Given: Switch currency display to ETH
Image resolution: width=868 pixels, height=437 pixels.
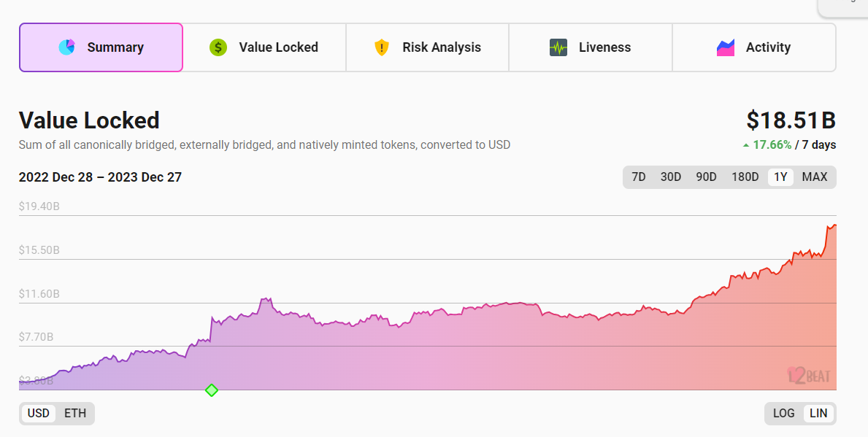Looking at the screenshot, I should [75, 413].
